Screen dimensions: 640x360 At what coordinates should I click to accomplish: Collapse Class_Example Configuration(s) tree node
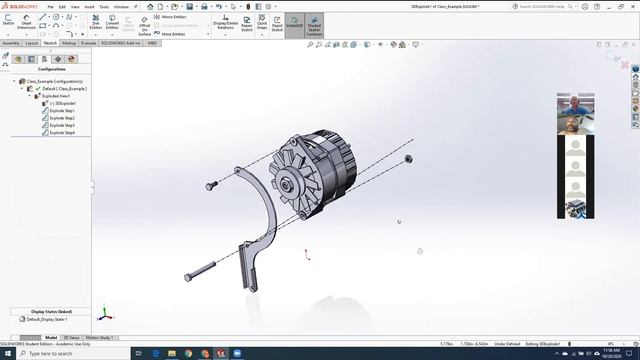pos(14,81)
